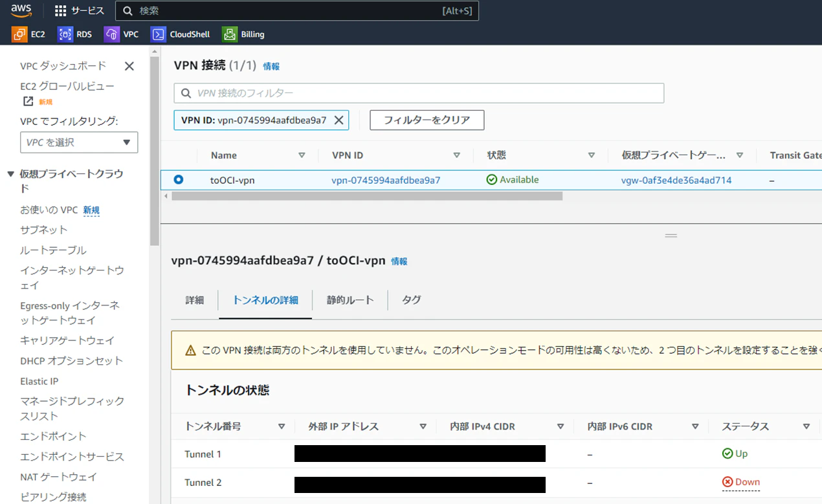Sort by the Name column arrow
Viewport: 822px width, 504px height.
(302, 155)
